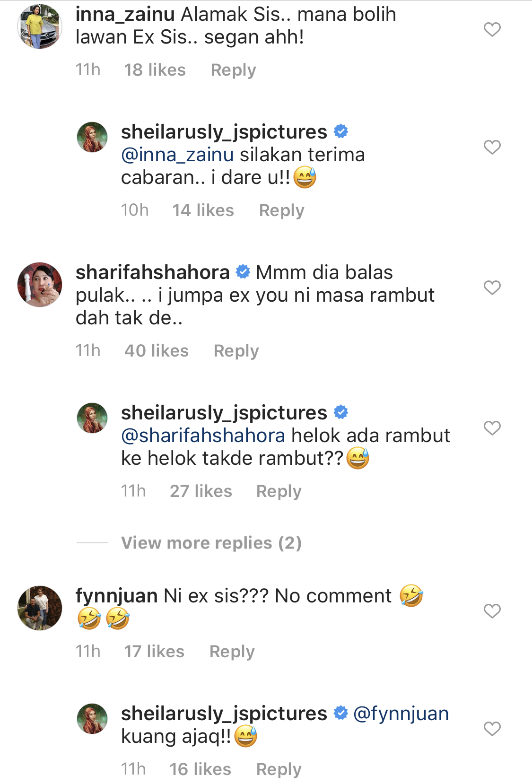The width and height of the screenshot is (532, 784).
Task: Reply to fynnjuan's comment
Action: tap(232, 652)
